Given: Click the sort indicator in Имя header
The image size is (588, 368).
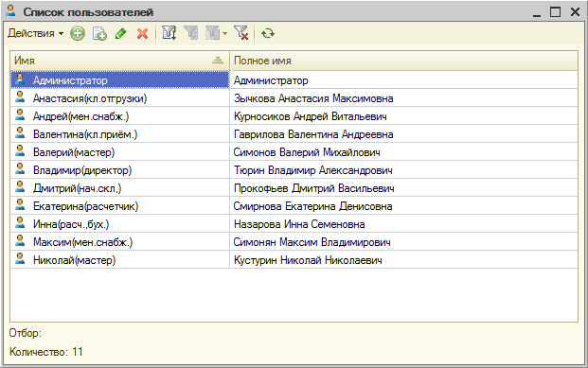Looking at the screenshot, I should [218, 61].
